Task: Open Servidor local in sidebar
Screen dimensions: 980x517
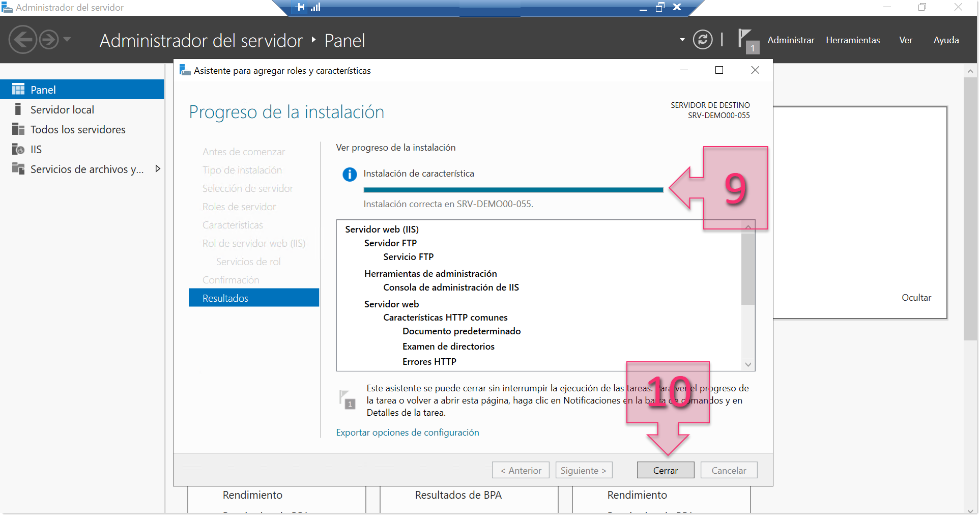Action: click(x=62, y=109)
